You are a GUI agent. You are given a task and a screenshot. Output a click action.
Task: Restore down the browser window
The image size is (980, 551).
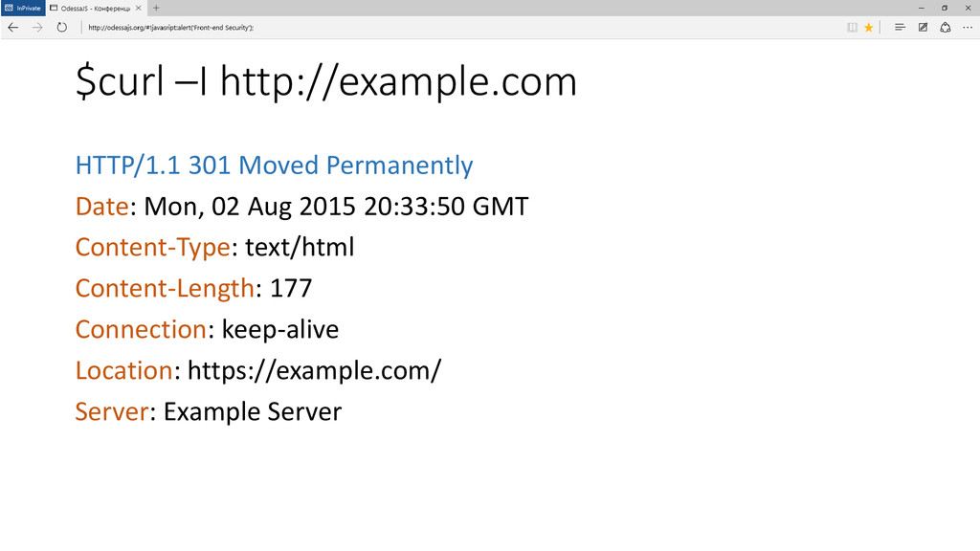(945, 8)
